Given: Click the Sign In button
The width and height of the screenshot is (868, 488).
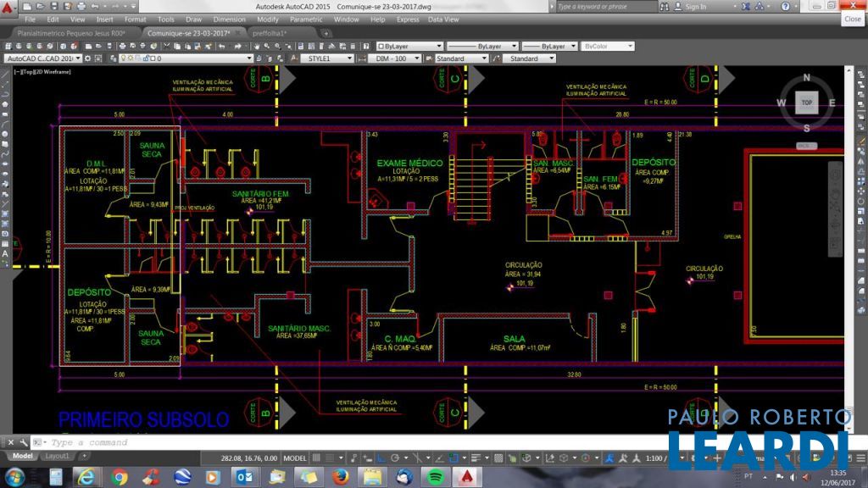Looking at the screenshot, I should tap(695, 7).
